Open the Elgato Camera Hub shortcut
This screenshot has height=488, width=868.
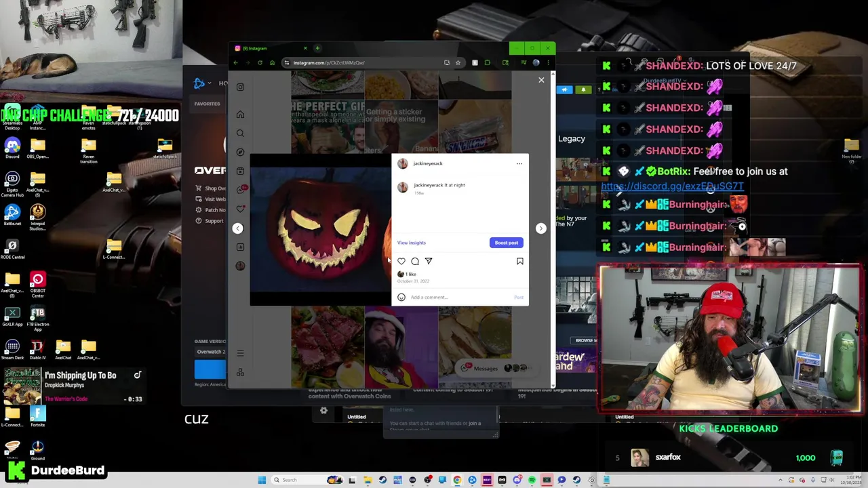point(12,184)
